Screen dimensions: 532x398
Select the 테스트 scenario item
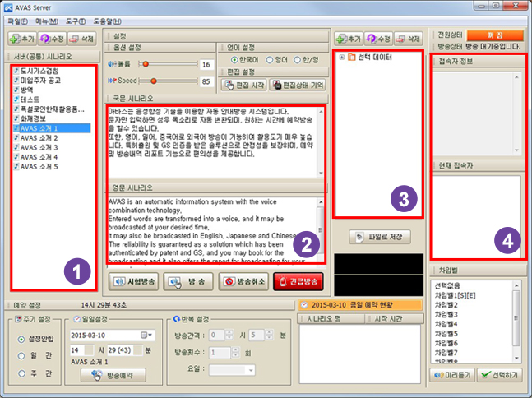30,99
